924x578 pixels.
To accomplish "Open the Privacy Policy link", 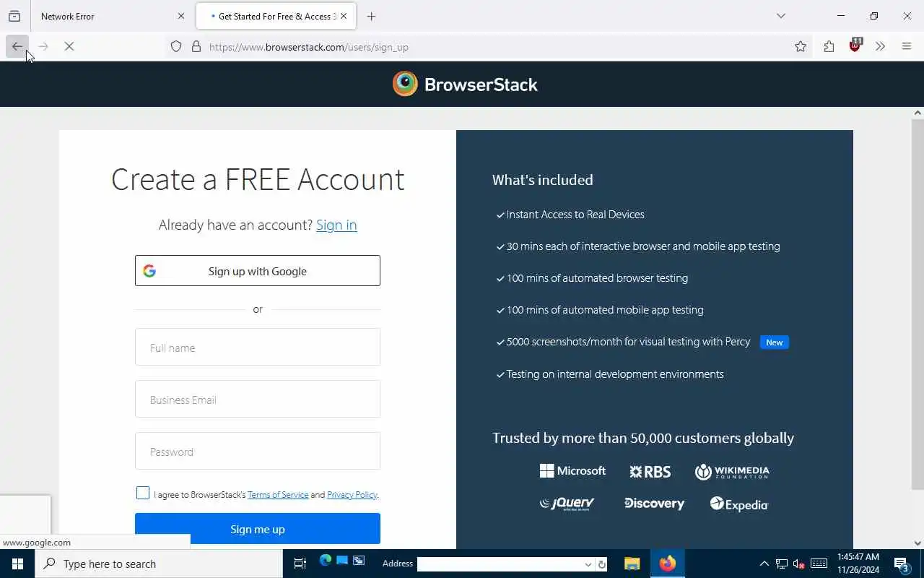I will pyautogui.click(x=352, y=495).
